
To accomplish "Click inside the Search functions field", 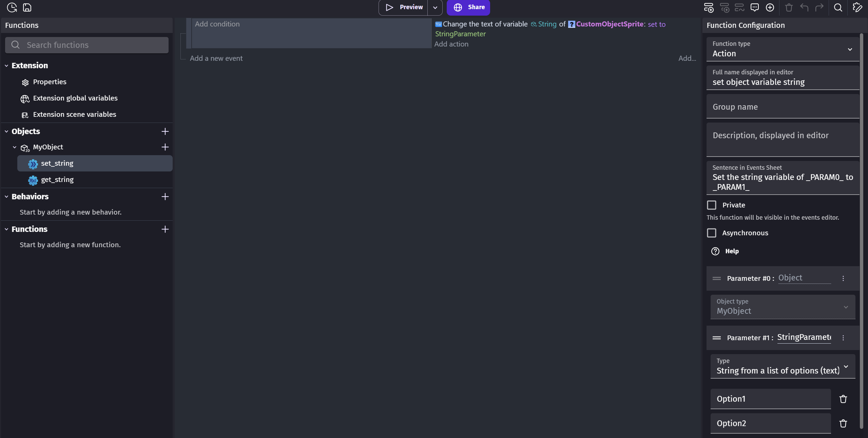I will point(86,45).
